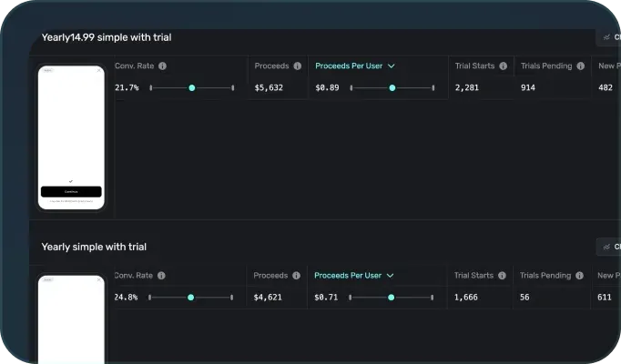This screenshot has height=364, width=621.
Task: Click the $0.89 proceeds per user slider handle
Action: click(392, 88)
